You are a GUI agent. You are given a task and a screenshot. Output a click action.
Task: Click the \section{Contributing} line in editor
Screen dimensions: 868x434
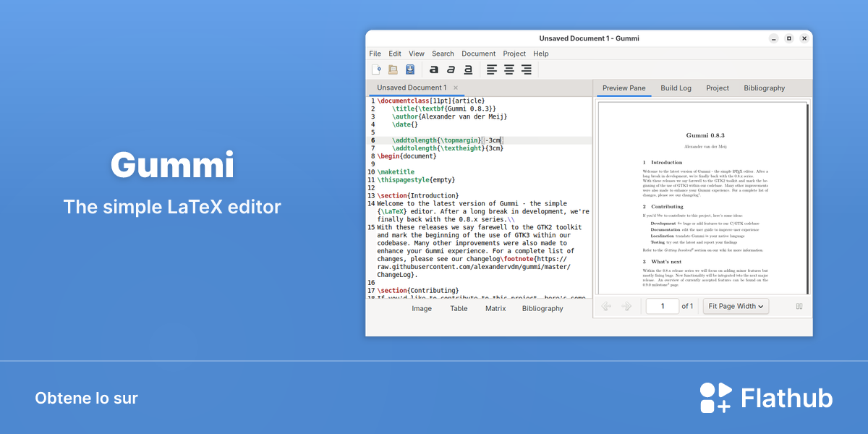point(417,290)
